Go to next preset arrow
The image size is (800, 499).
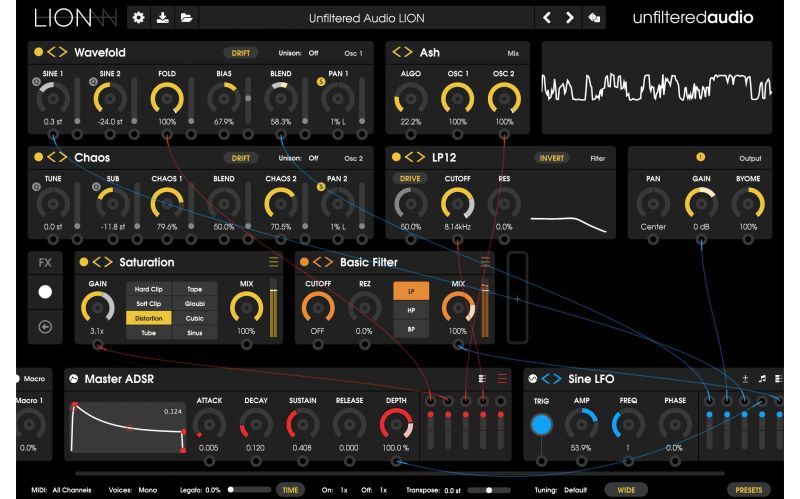570,18
